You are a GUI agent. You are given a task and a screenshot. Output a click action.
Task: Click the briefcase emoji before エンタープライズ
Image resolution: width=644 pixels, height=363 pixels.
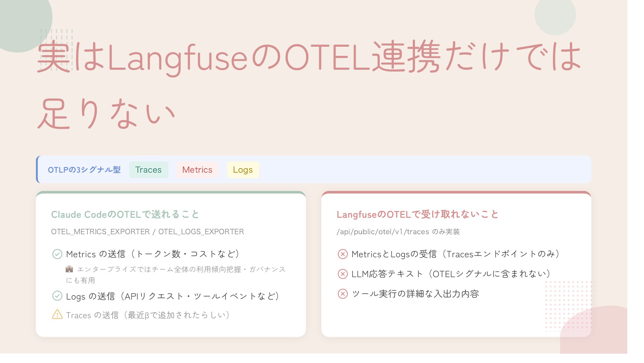[x=69, y=269]
